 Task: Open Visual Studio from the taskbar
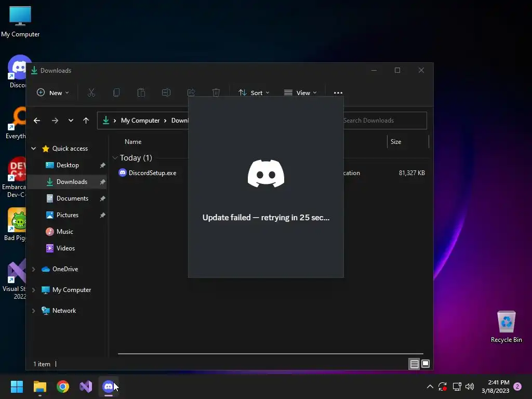[86, 387]
